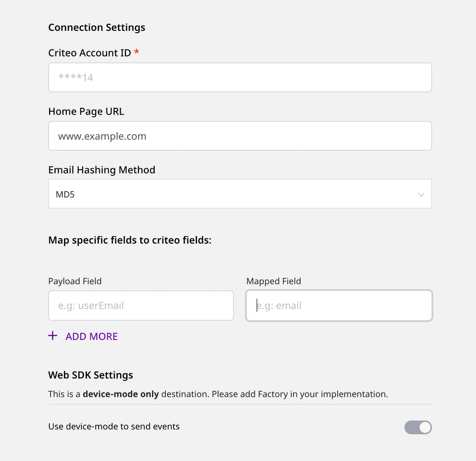476x461 pixels.
Task: Click the Connection Settings heading
Action: 97,27
